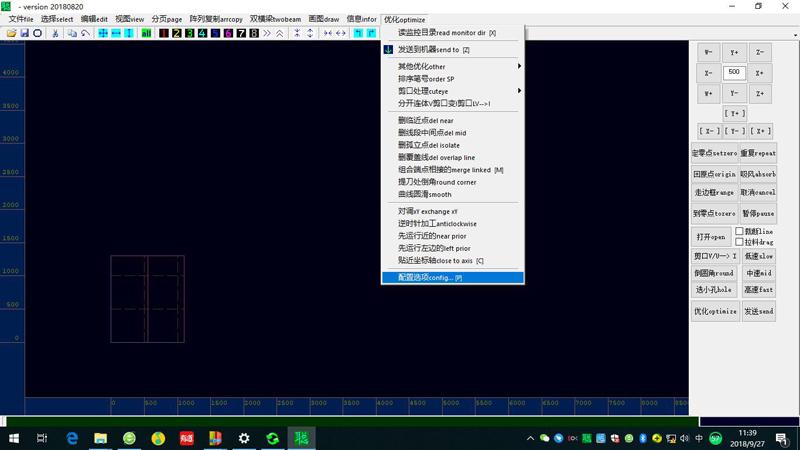Image resolution: width=800 pixels, height=450 pixels.
Task: Click the 'repeat' button
Action: coord(758,153)
